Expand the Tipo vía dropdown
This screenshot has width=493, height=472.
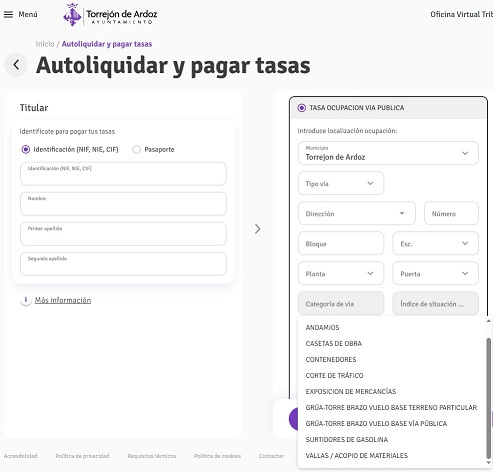pos(341,183)
